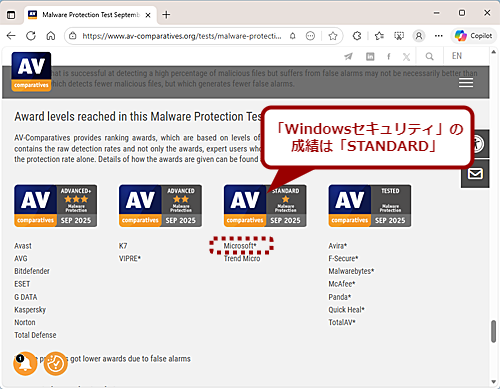Select K7 under ADVANCED
This screenshot has width=501, height=390.
(x=123, y=246)
